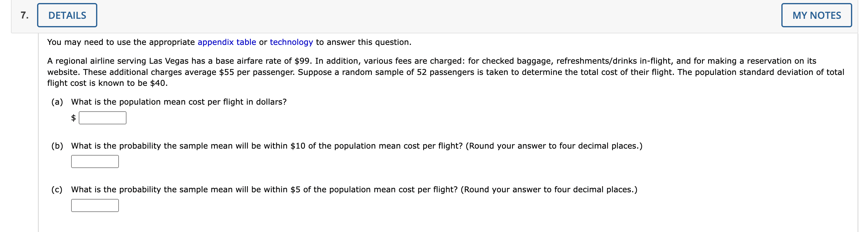Click the DETAILS button for question 7
The image size is (868, 232).
67,15
